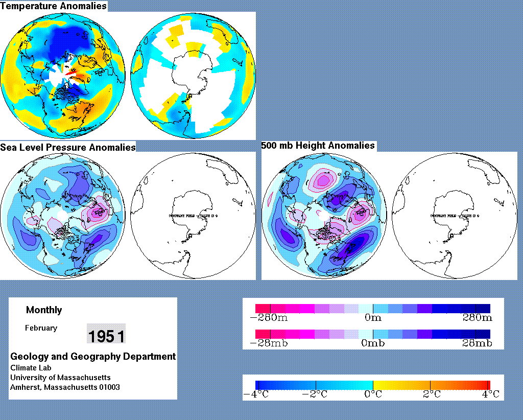Select the 1951 year box
Viewport: 523px width, 420px height.
click(106, 334)
